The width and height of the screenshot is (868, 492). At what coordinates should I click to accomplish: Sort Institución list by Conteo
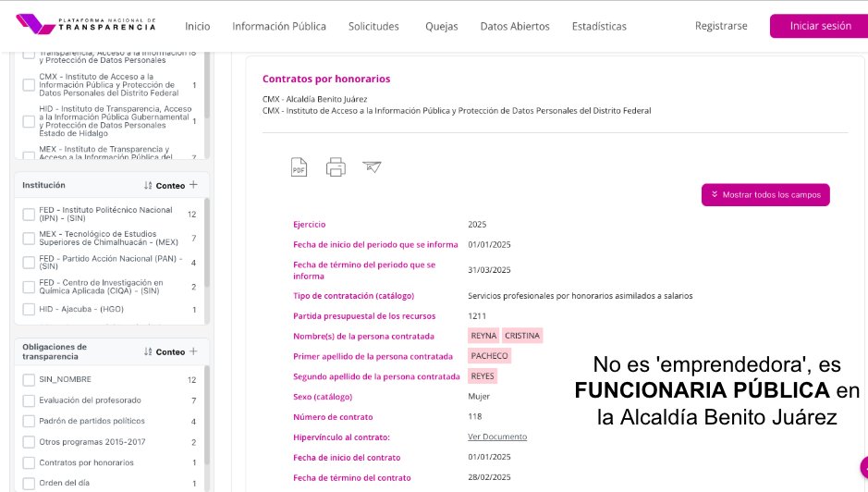pos(165,186)
